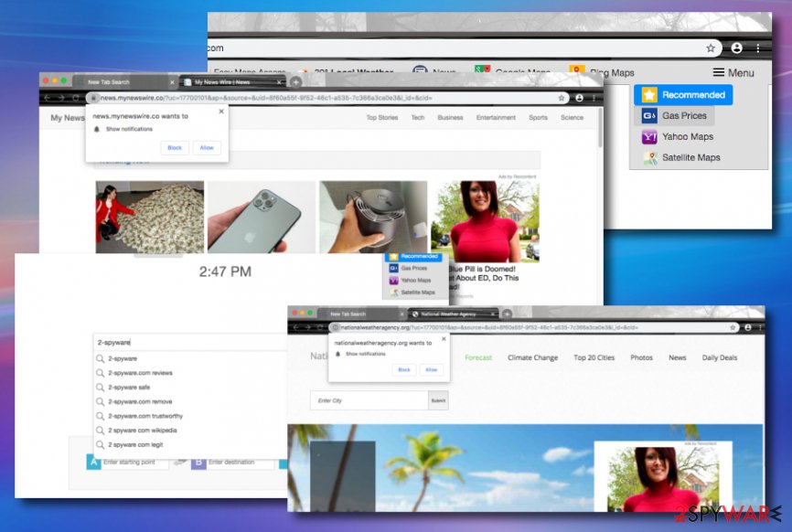Open the pile of money article thumbnail
The height and width of the screenshot is (532, 792).
[x=150, y=217]
